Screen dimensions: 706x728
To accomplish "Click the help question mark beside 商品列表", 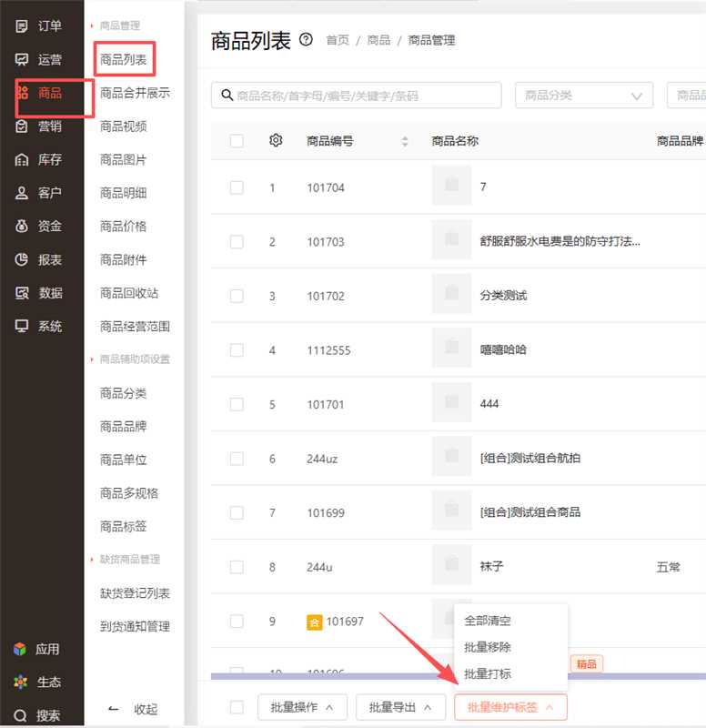I will point(306,39).
